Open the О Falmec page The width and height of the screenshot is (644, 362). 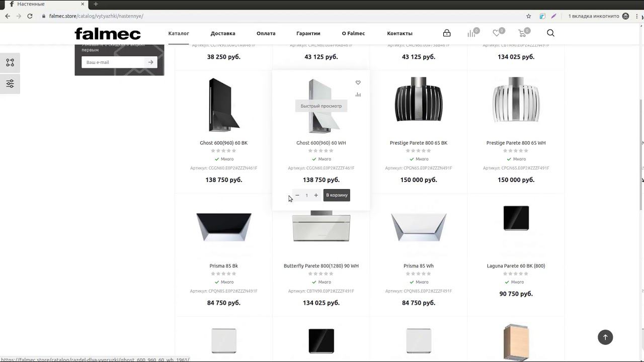353,33
